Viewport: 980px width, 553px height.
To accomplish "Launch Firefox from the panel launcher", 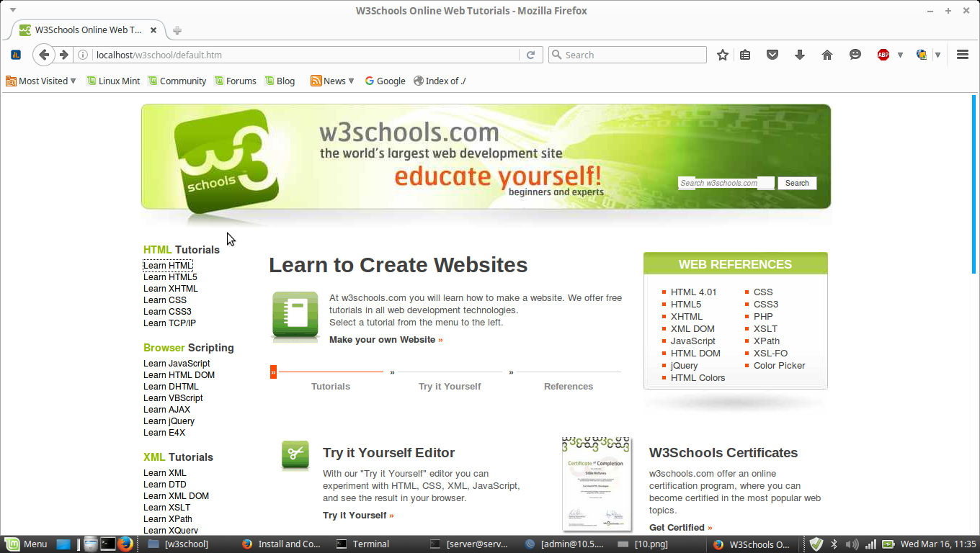I will [125, 544].
